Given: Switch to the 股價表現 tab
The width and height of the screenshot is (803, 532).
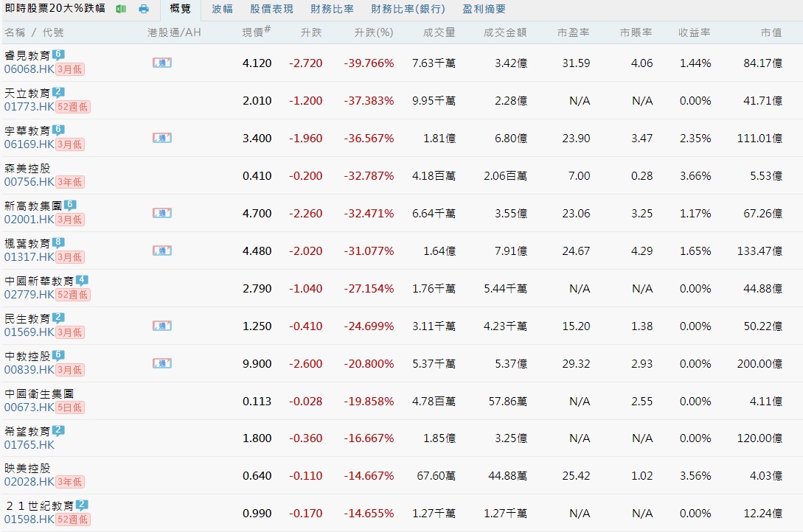Looking at the screenshot, I should click(x=271, y=9).
